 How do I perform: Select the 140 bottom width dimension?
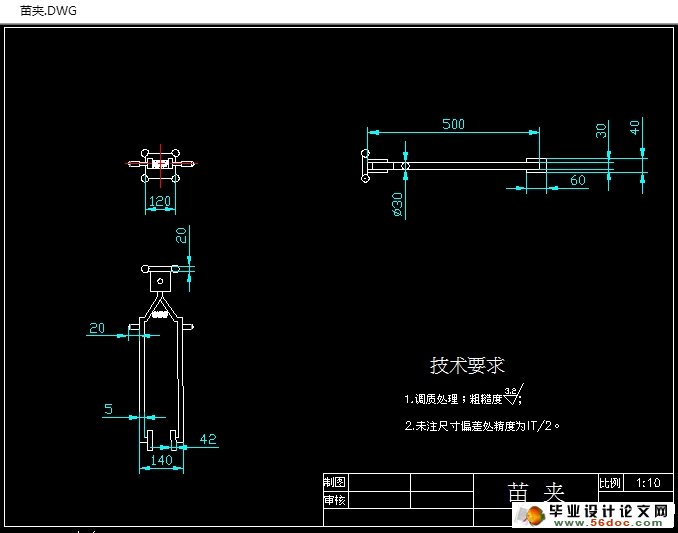(x=159, y=461)
